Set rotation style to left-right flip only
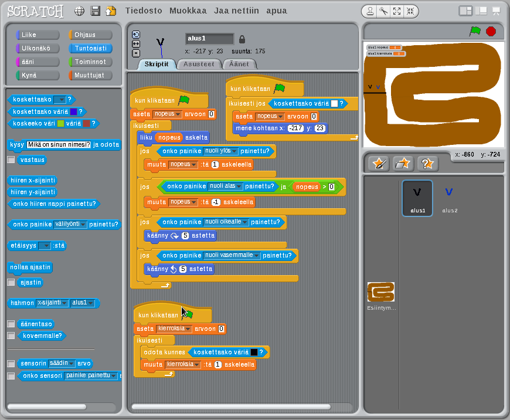Image resolution: width=510 pixels, height=420 pixels. (136, 43)
